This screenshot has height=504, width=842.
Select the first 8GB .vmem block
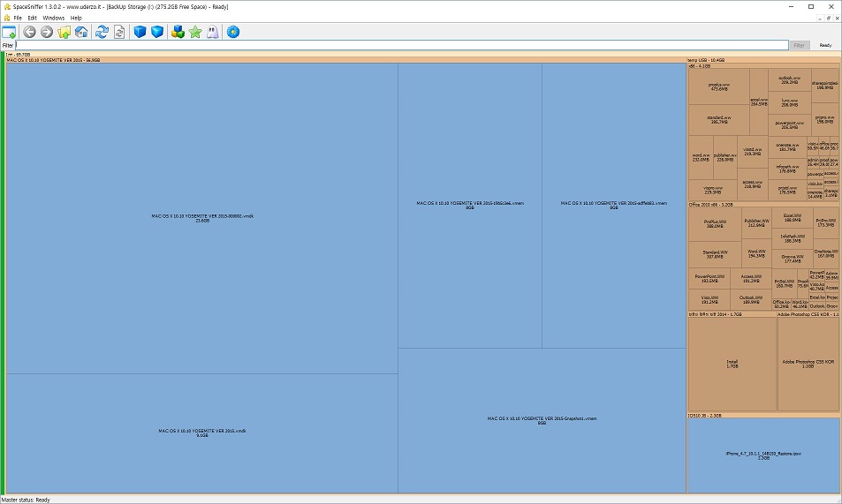point(470,205)
